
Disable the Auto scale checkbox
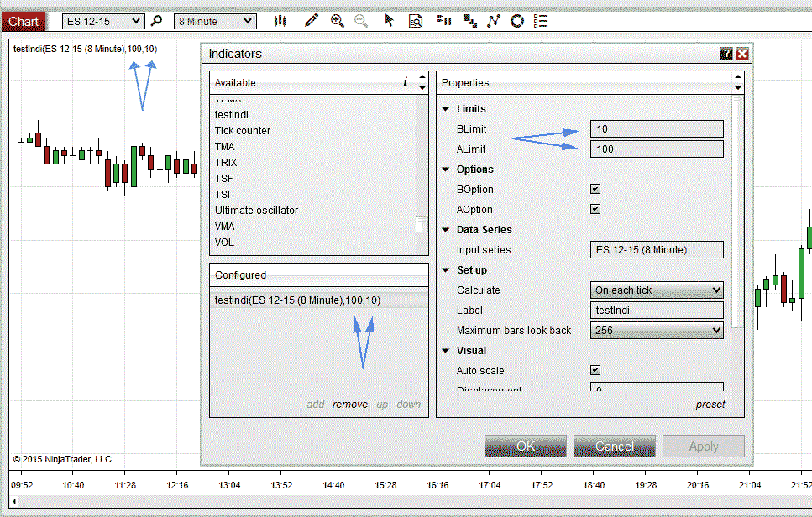point(595,370)
